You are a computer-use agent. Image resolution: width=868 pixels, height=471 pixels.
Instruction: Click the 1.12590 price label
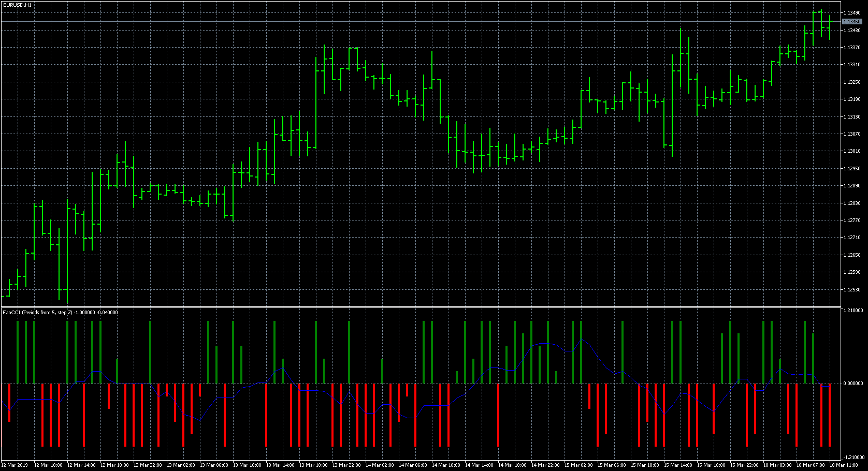[852, 272]
